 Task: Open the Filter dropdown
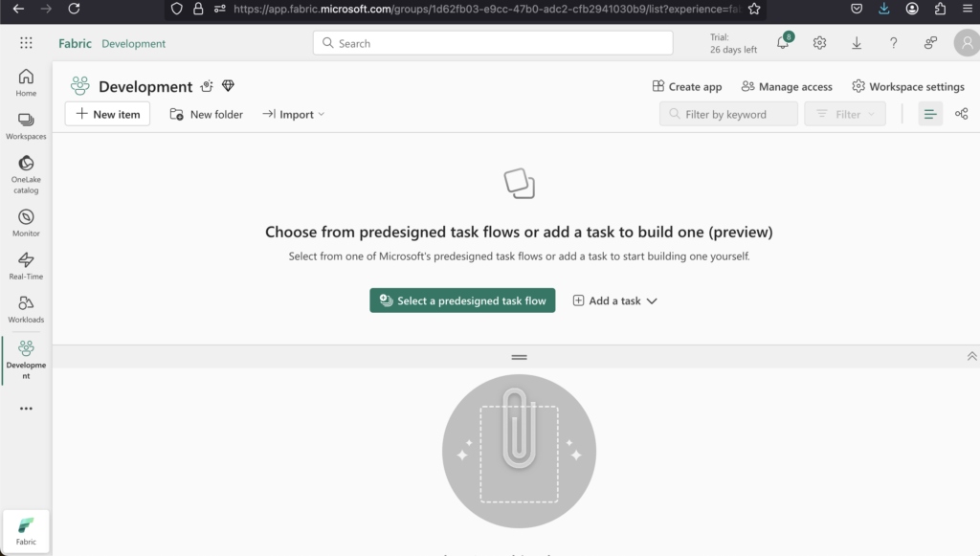(845, 114)
